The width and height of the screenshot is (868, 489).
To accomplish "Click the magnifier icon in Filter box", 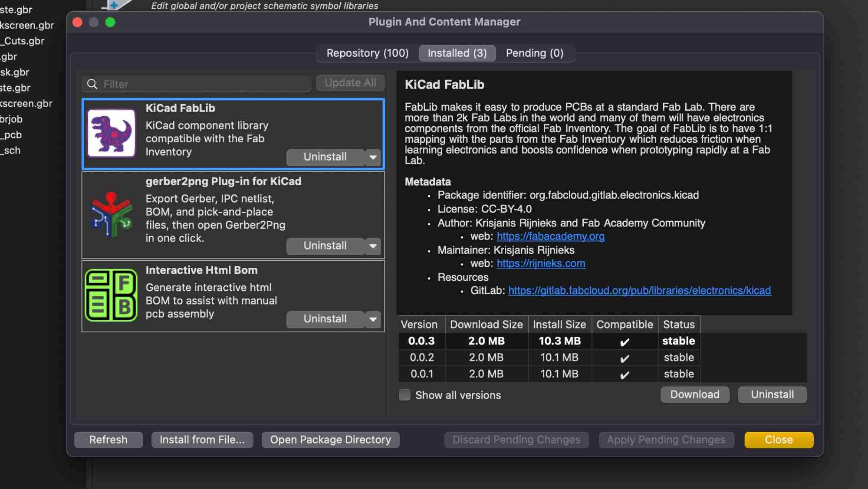I will [92, 84].
